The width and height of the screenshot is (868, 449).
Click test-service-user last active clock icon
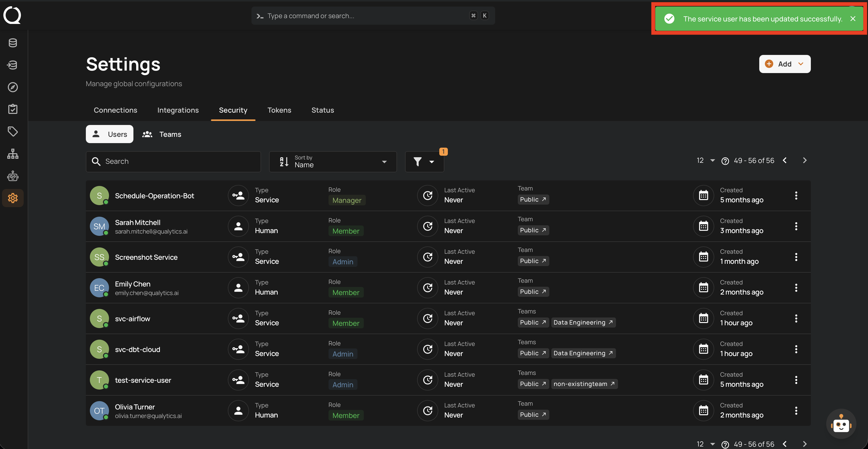click(428, 380)
